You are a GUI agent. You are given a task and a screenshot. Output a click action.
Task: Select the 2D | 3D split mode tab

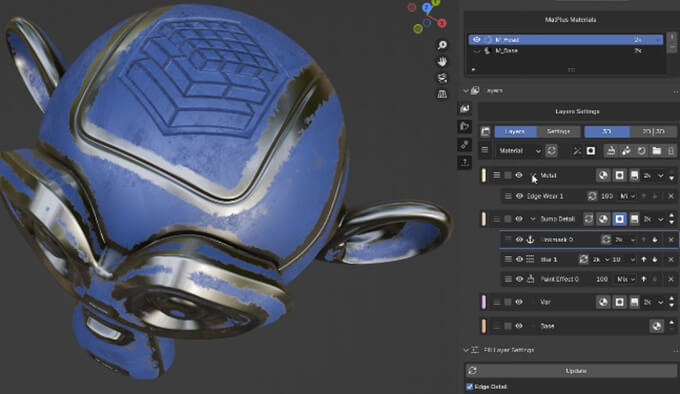coord(653,131)
